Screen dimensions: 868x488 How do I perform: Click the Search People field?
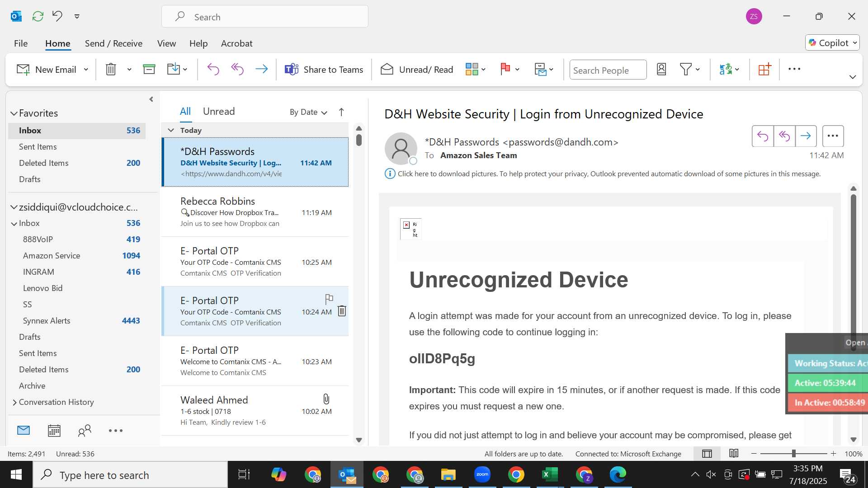pyautogui.click(x=608, y=70)
